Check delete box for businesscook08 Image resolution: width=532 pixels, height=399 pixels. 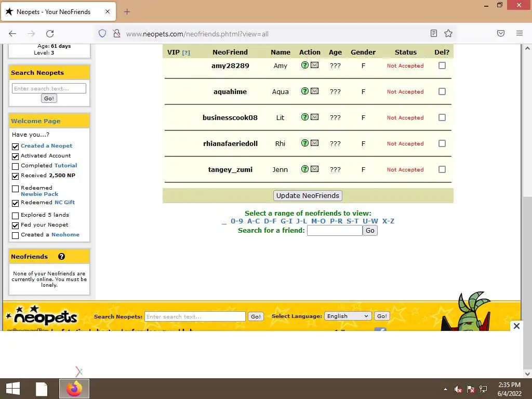(442, 117)
